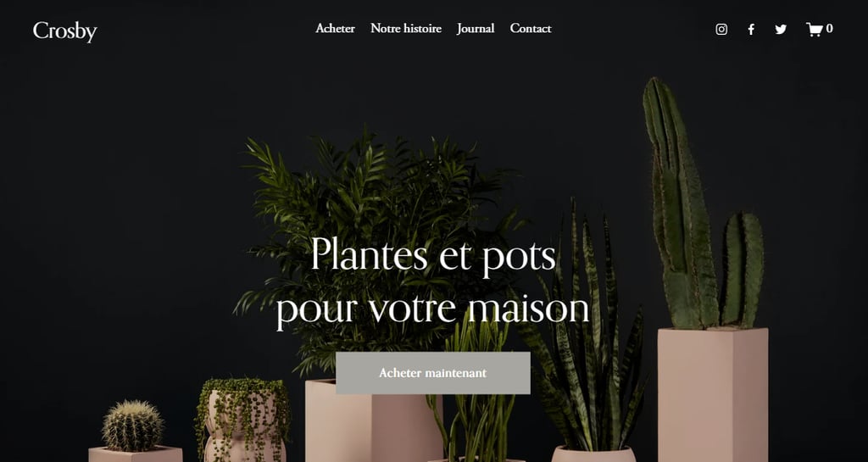868x462 pixels.
Task: Click the Acheter maintenant button
Action: tap(433, 373)
